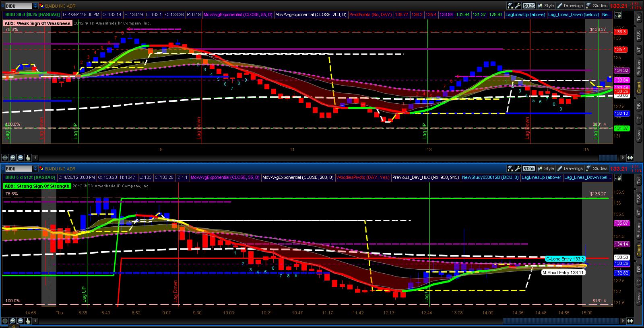Click the NewStudy033012B (BIDU, 8) label
Viewport: 644px width, 328px height.
pos(491,178)
